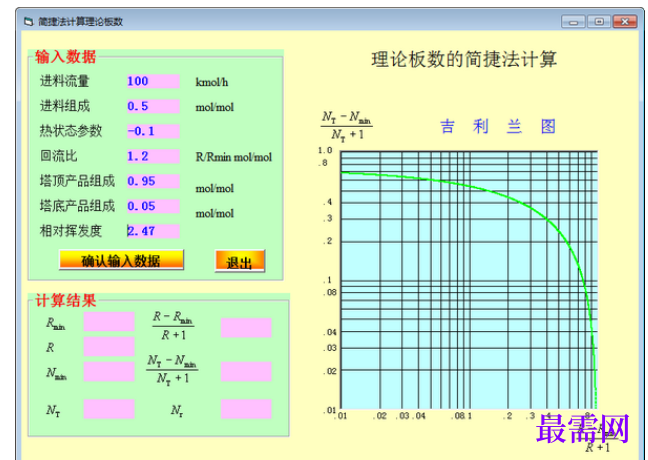
Task: Click the top product composition field 0.95
Action: [153, 181]
